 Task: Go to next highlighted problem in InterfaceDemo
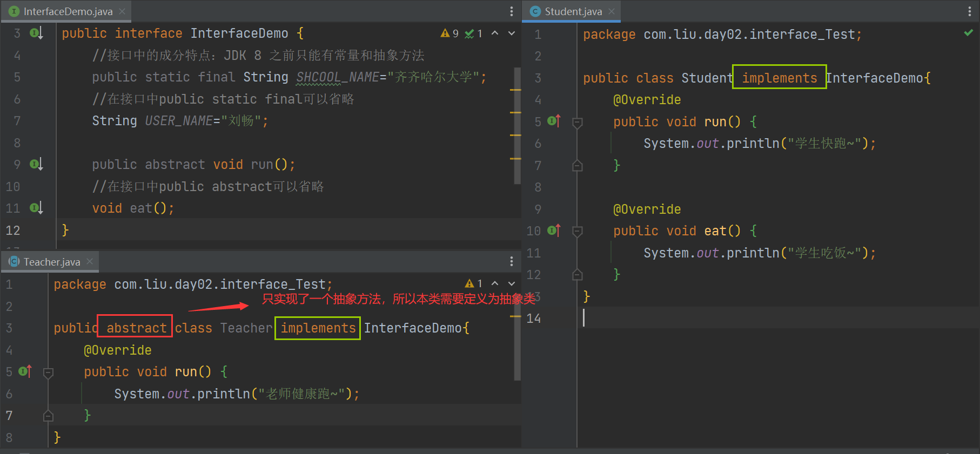coord(512,33)
